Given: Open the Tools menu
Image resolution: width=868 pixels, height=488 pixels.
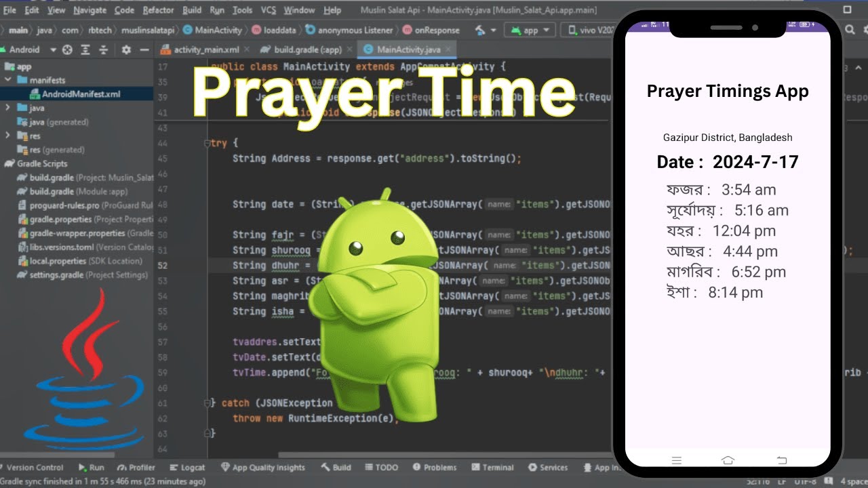Looking at the screenshot, I should [242, 10].
